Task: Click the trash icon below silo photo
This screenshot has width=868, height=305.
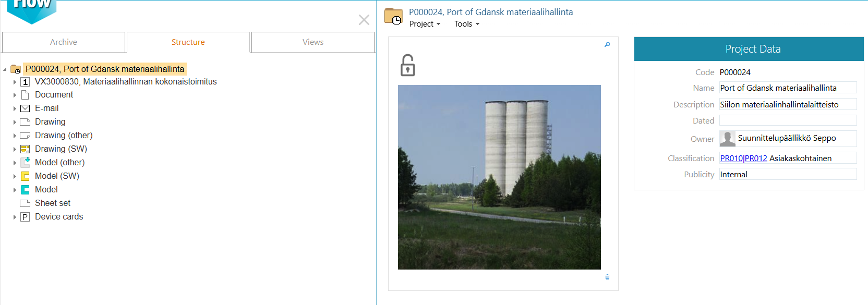Action: [607, 277]
